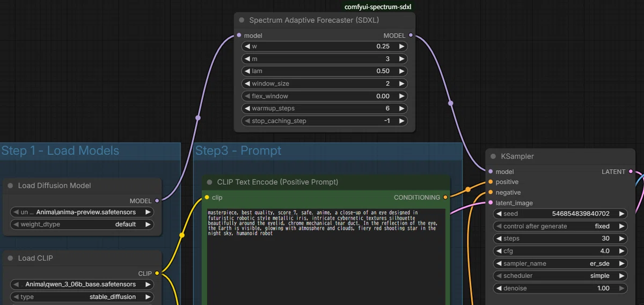Collapse CLIP Text Encode node dot
The image size is (644, 305).
coord(209,182)
